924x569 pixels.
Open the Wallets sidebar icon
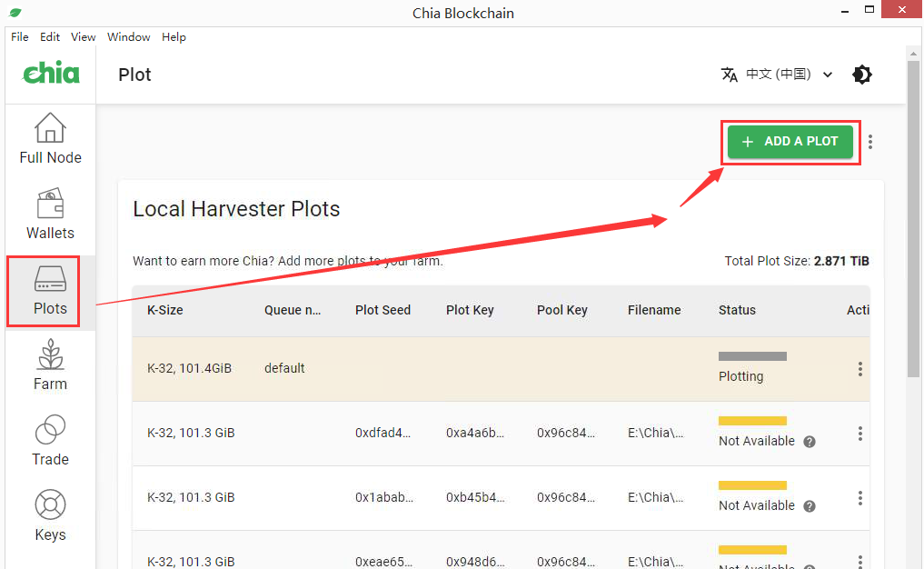tap(50, 205)
